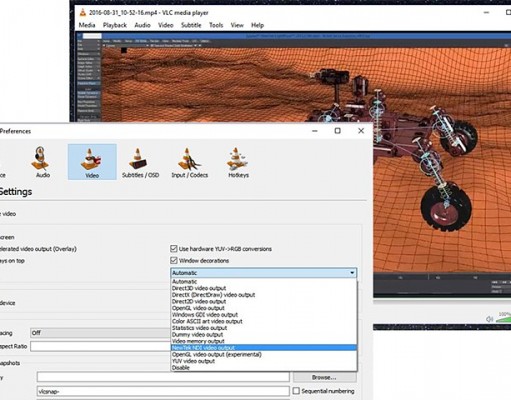The height and width of the screenshot is (400, 511).
Task: Open the Subtitle menu
Action: point(191,25)
